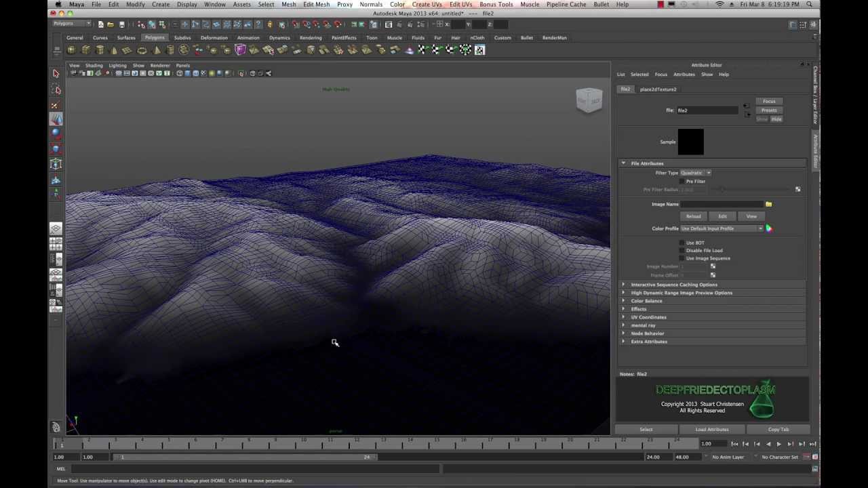868x488 pixels.
Task: Click frame 12 on the time slider
Action: (x=357, y=444)
